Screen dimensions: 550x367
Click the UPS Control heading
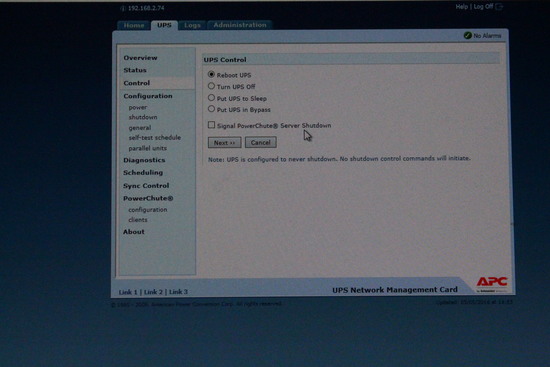pyautogui.click(x=225, y=60)
